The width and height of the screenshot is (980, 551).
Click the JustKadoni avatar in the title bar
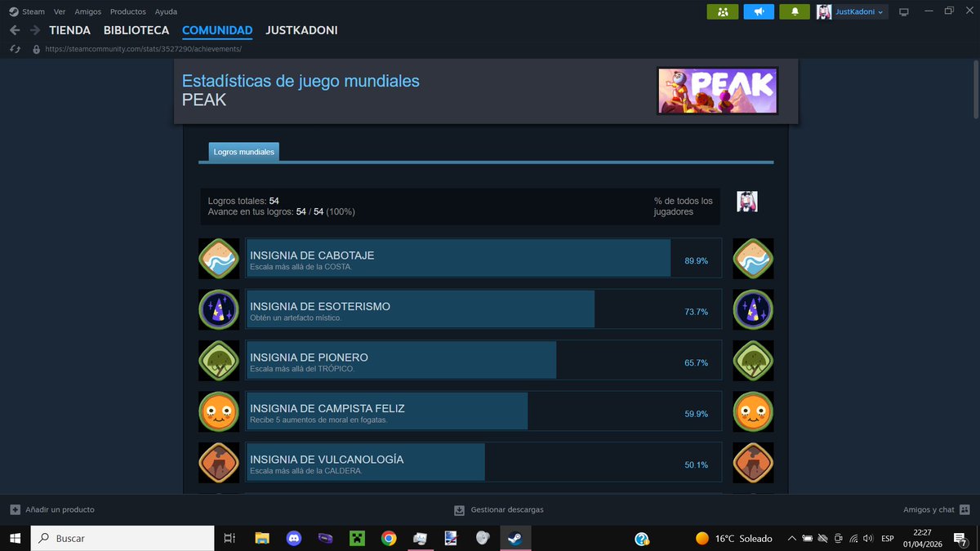point(824,11)
